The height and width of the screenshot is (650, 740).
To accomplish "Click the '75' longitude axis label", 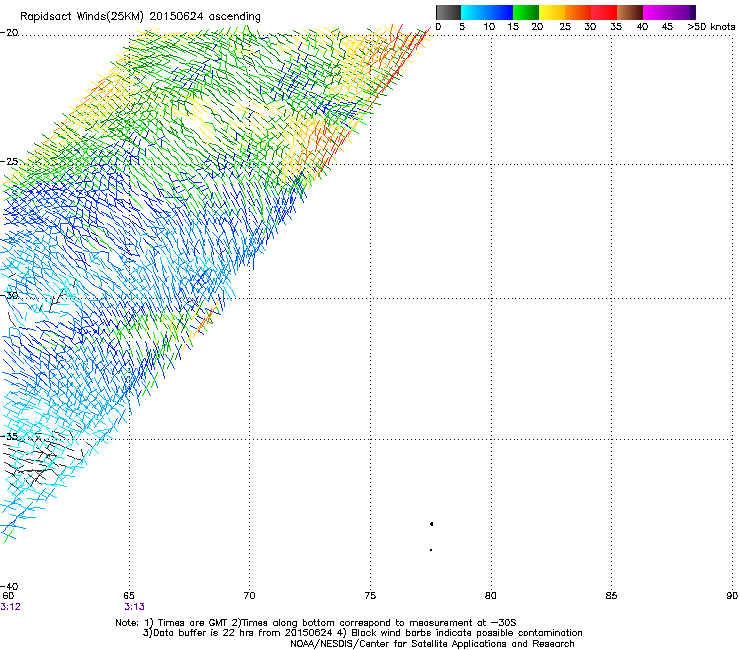I will [x=370, y=596].
